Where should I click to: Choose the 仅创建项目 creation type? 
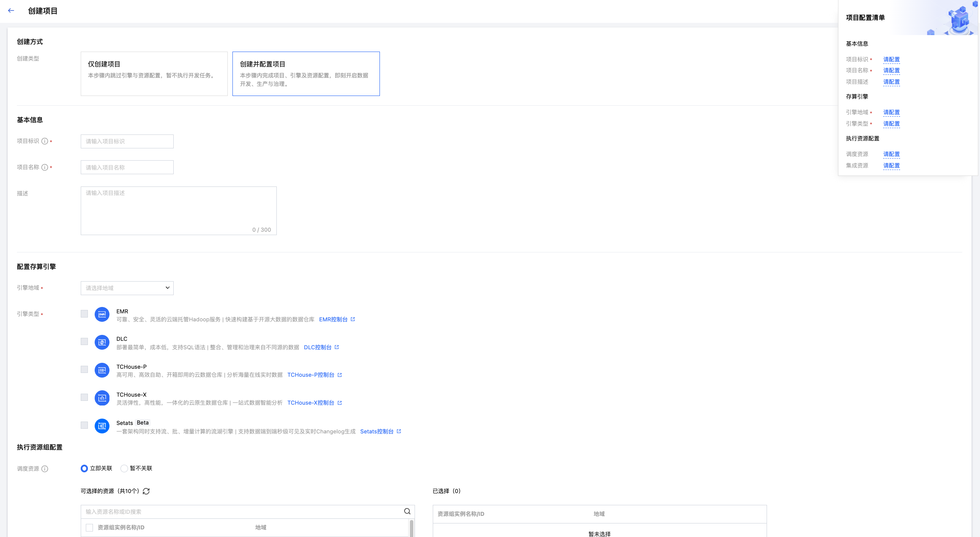click(154, 74)
